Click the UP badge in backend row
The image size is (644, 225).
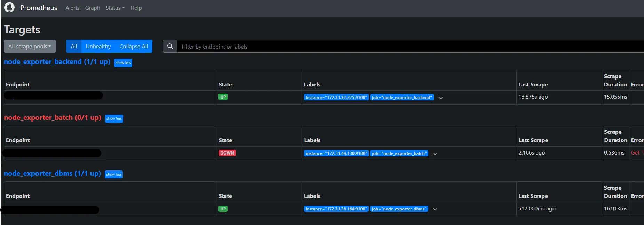tap(223, 97)
